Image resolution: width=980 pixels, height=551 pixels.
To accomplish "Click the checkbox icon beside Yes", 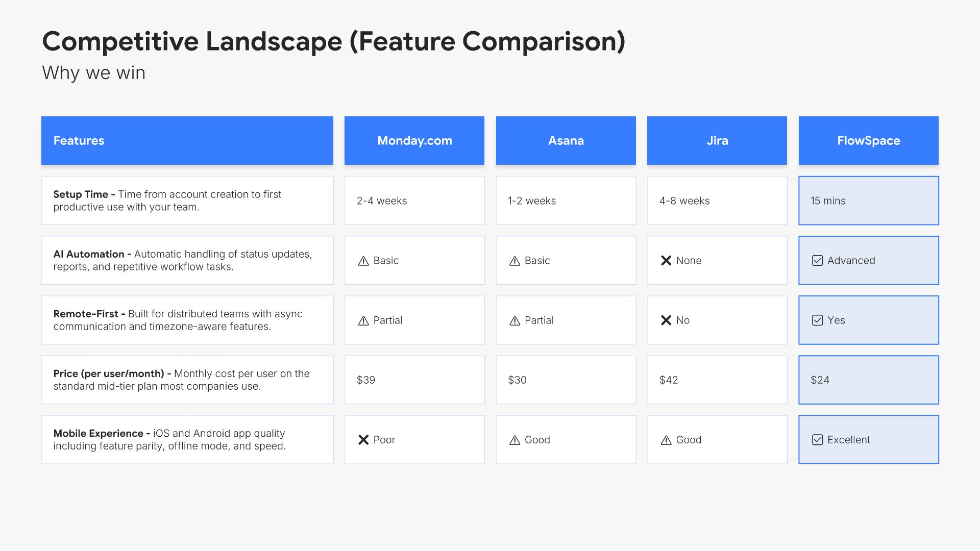I will pos(817,320).
